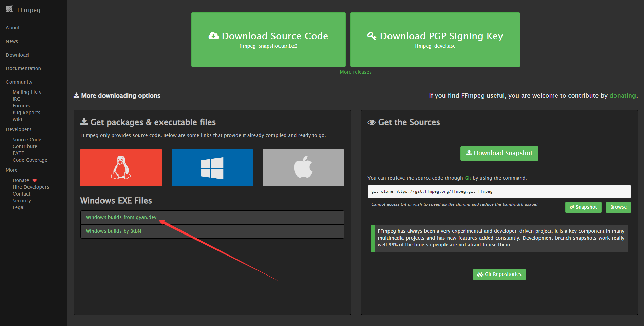The height and width of the screenshot is (326, 644).
Task: Select the Windows logo packages tile
Action: coord(212,168)
